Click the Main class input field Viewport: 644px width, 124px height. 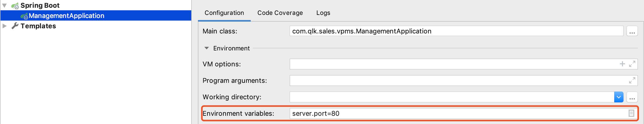pos(456,31)
